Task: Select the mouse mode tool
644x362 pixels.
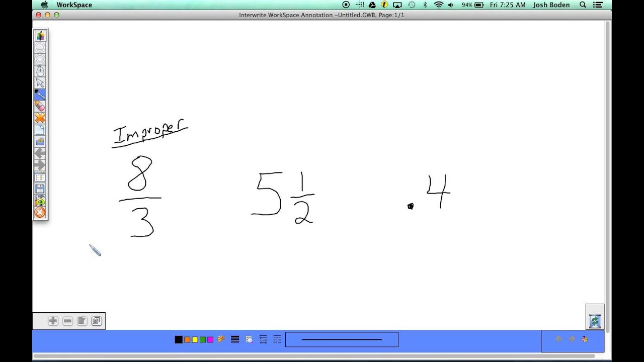Action: click(x=40, y=71)
